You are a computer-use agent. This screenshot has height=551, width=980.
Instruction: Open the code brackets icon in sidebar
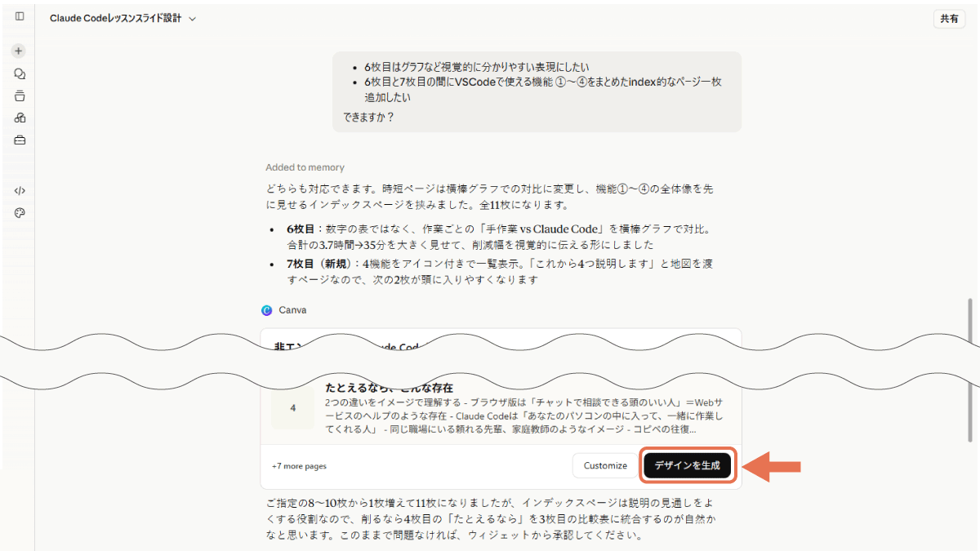click(20, 190)
